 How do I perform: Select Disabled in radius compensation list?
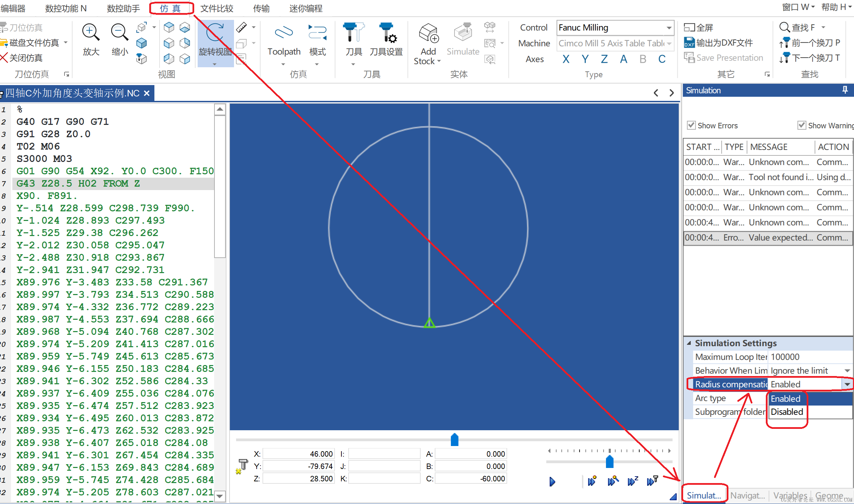point(787,412)
